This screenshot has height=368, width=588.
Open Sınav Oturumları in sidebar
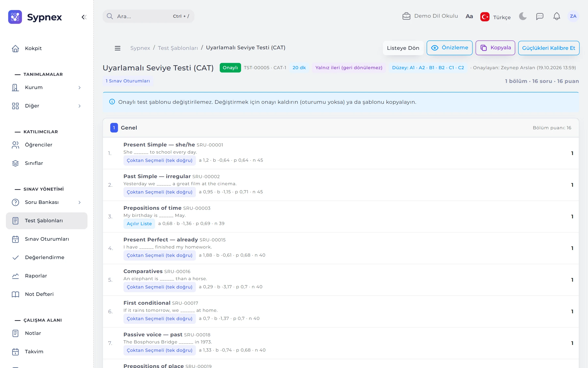click(47, 239)
